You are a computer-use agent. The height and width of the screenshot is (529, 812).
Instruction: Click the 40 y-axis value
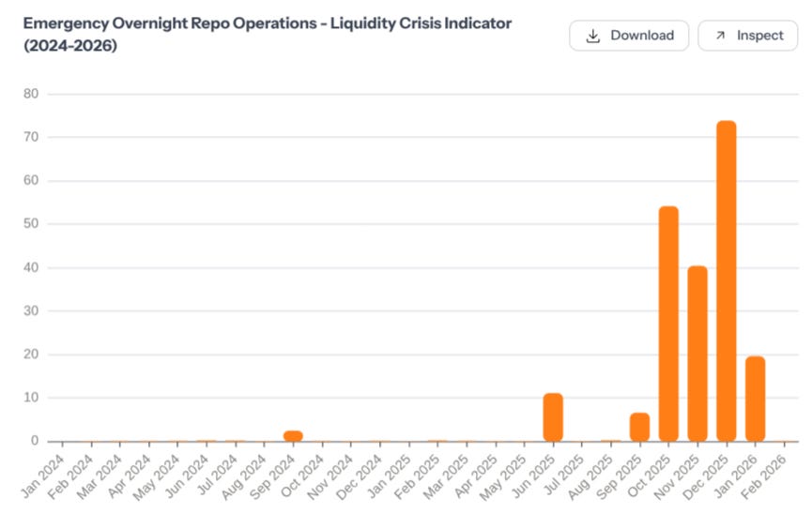(31, 267)
